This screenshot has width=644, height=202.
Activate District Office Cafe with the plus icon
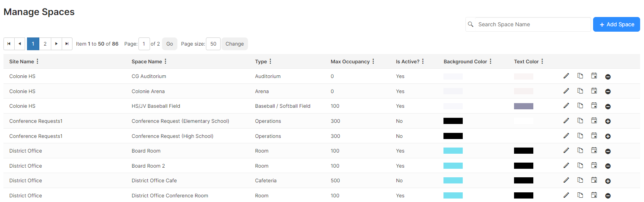tap(608, 181)
